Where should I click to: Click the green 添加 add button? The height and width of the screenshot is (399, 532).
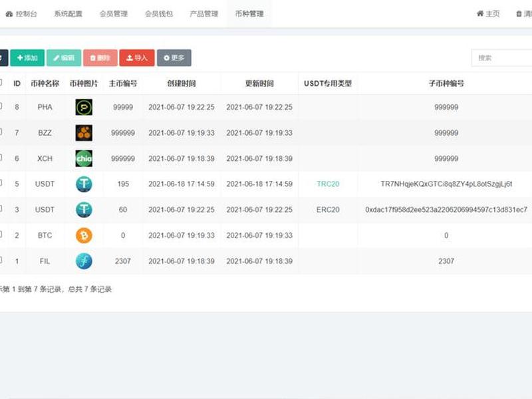pos(27,58)
